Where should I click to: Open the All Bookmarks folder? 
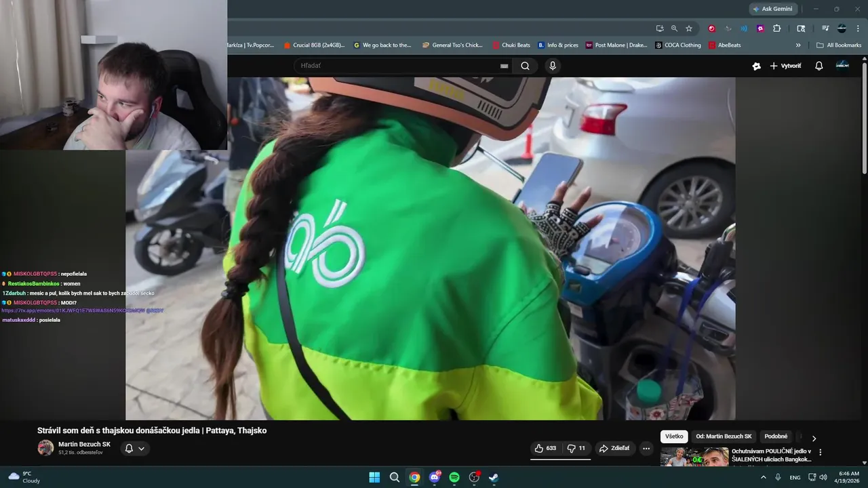coord(839,45)
